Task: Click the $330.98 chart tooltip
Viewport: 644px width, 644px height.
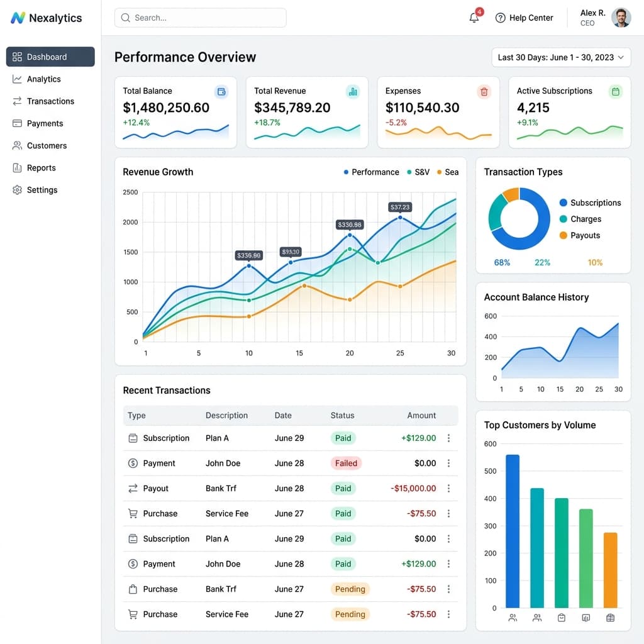Action: coord(350,225)
